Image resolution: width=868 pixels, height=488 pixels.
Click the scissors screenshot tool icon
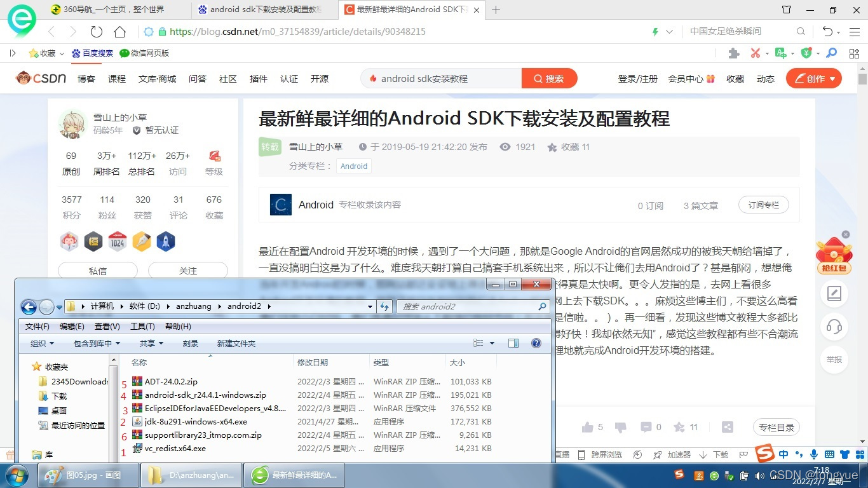point(755,53)
